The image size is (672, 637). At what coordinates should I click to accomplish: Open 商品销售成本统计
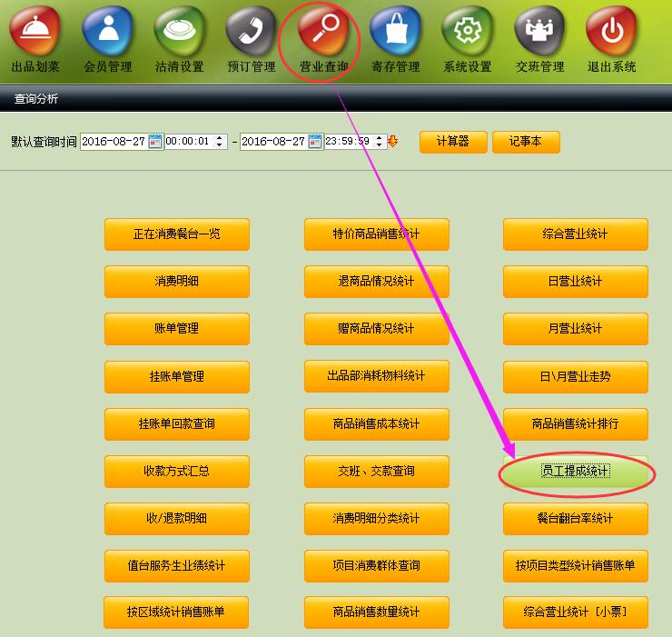pyautogui.click(x=376, y=423)
